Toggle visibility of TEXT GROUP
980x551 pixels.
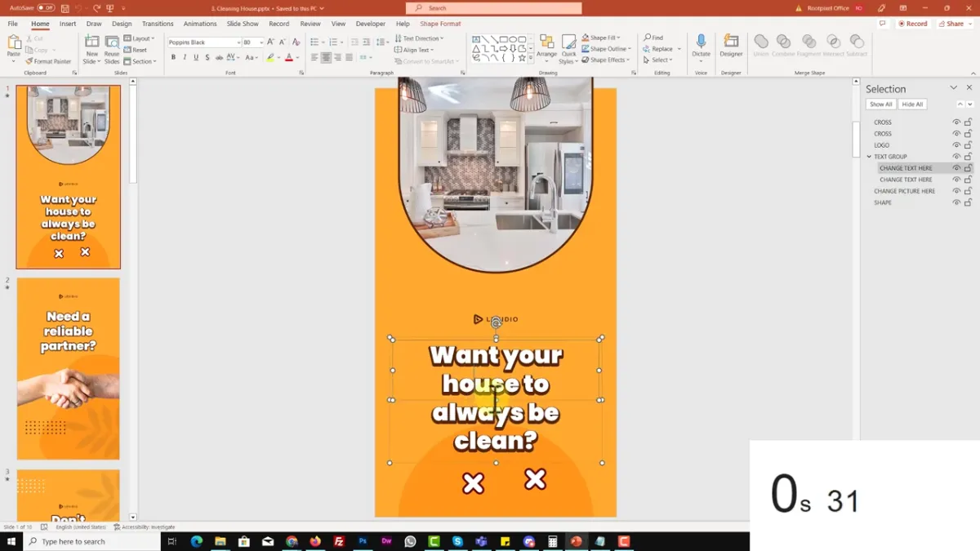(956, 157)
